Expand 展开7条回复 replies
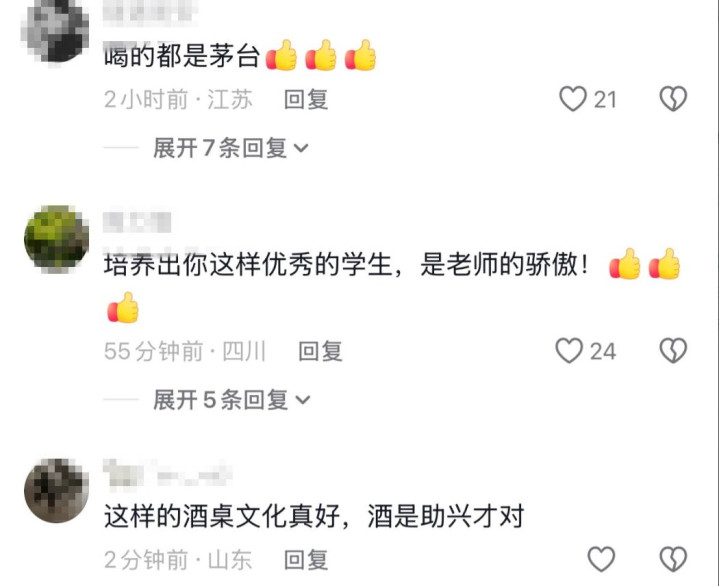This screenshot has height=586, width=719. point(231,148)
